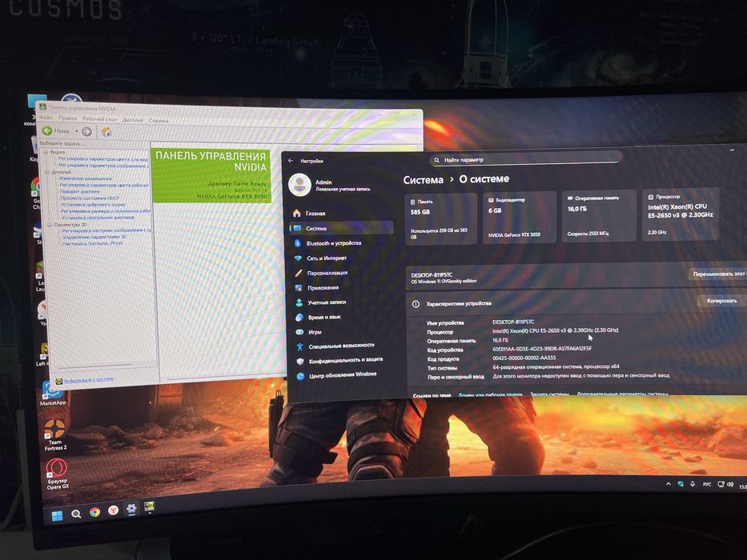Select Система in Settings sidebar
The width and height of the screenshot is (747, 560).
coord(341,228)
